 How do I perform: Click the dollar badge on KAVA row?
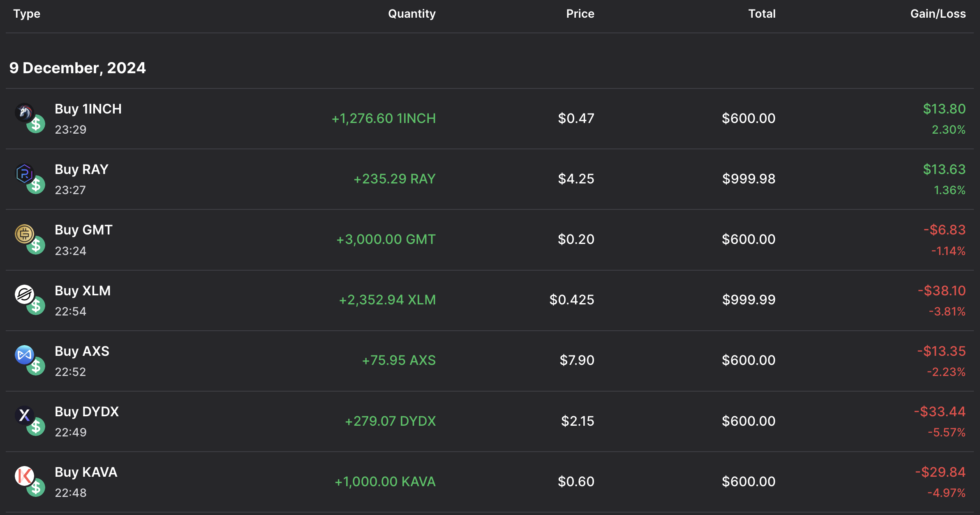36,487
